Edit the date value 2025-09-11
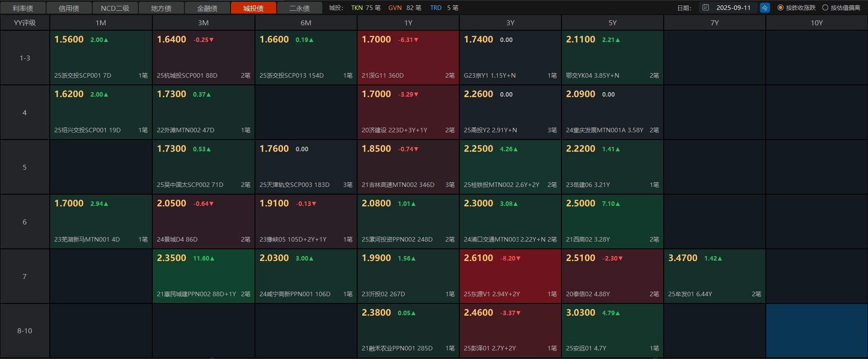This screenshot has width=868, height=359. click(733, 8)
